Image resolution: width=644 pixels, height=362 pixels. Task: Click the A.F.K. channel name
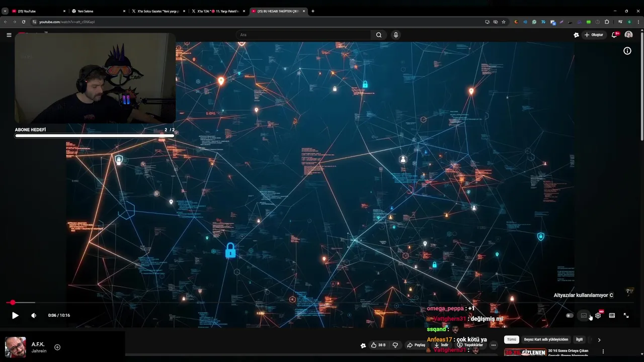click(x=38, y=344)
